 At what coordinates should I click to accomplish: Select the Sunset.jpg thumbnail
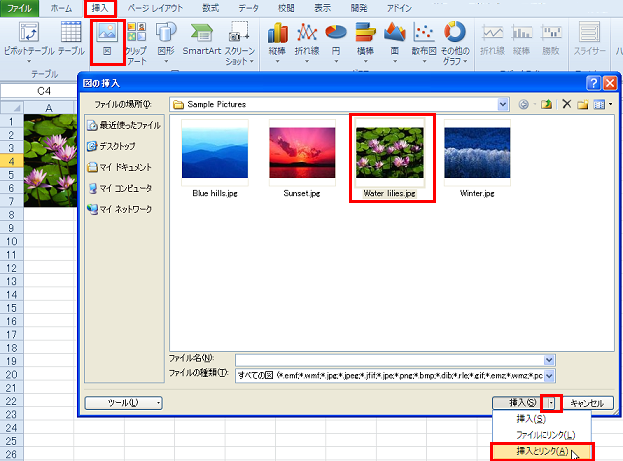point(302,160)
